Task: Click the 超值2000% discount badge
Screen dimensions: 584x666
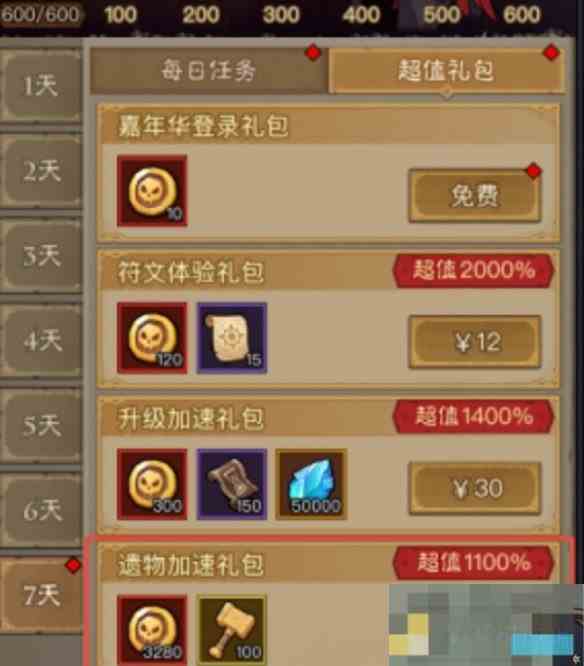Action: (x=474, y=271)
